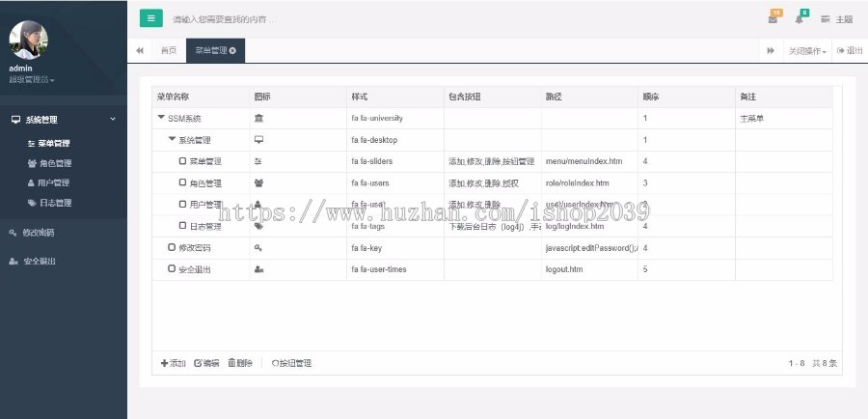Click the 顺序 column header
868x419 pixels.
(687, 97)
